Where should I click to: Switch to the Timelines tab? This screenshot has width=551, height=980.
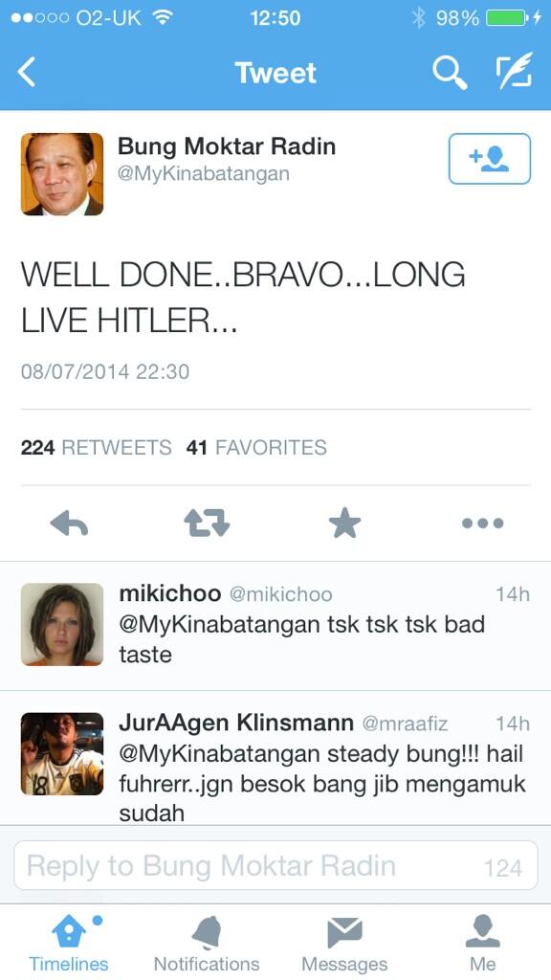tap(69, 943)
